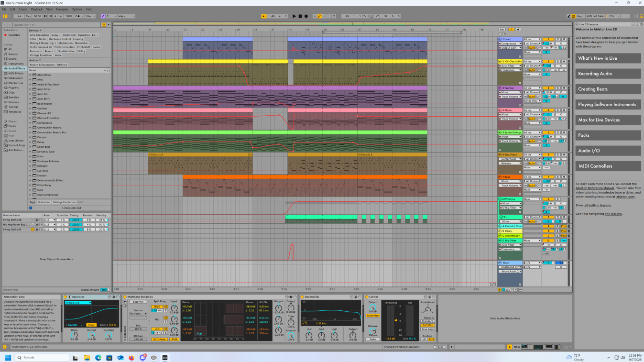Toggle the Limiter device activator
The image size is (644, 362).
[x=367, y=297]
